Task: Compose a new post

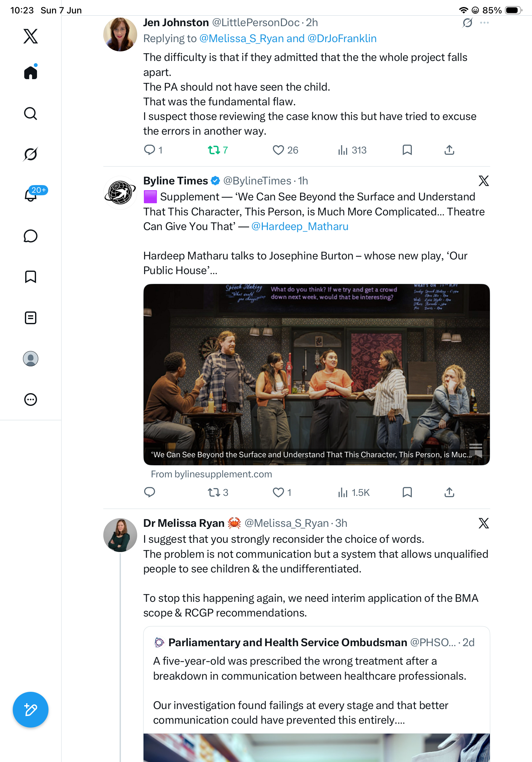Action: coord(31,710)
